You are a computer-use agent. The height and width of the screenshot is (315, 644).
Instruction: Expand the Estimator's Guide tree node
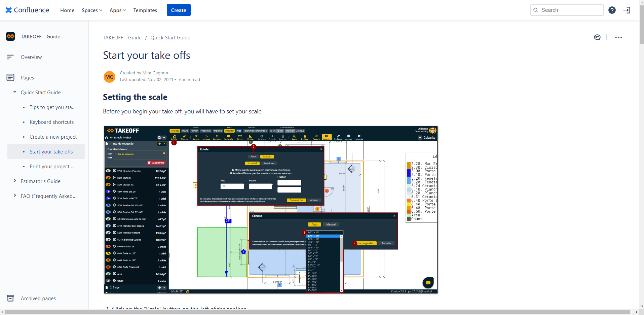pyautogui.click(x=15, y=181)
